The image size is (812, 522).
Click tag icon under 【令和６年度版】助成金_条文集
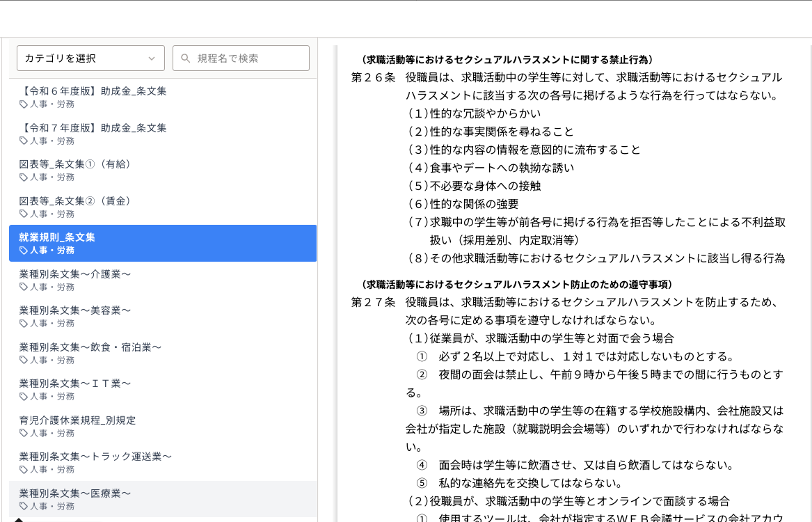point(24,104)
